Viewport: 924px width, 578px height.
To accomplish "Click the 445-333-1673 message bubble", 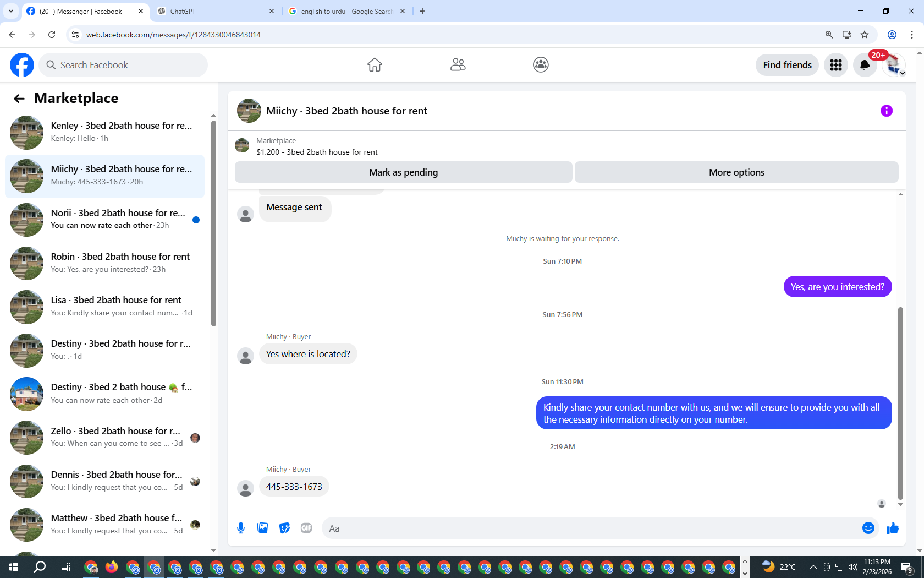I will 294,487.
